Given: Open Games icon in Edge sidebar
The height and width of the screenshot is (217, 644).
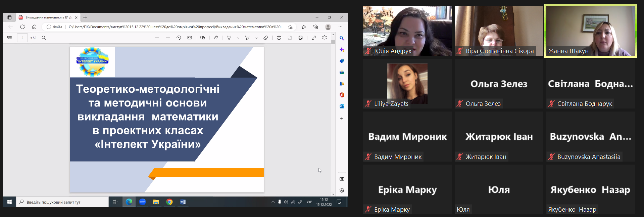Looking at the screenshot, I should point(342,84).
